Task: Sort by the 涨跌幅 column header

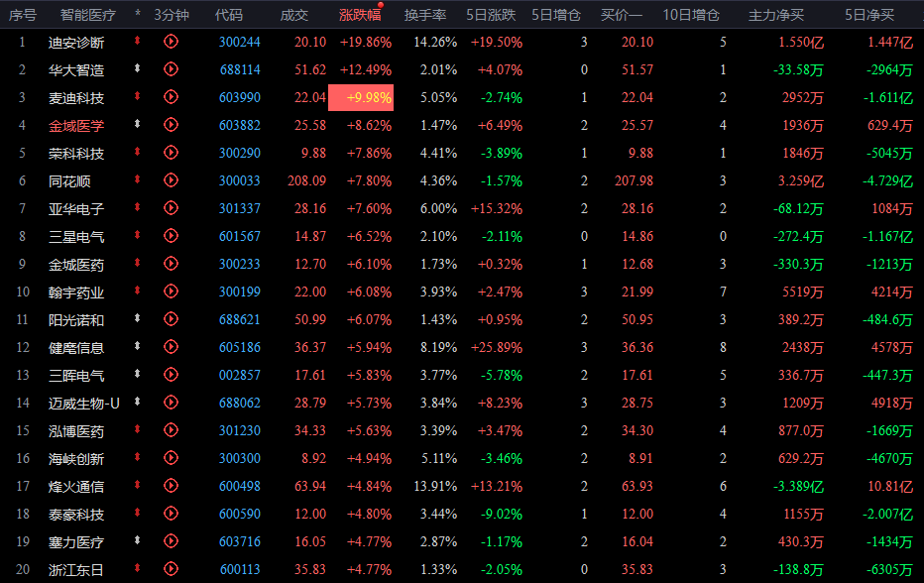Action: click(x=360, y=15)
